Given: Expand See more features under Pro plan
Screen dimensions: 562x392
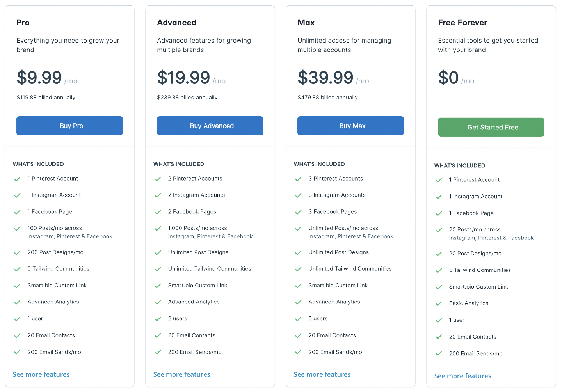Looking at the screenshot, I should tap(41, 374).
